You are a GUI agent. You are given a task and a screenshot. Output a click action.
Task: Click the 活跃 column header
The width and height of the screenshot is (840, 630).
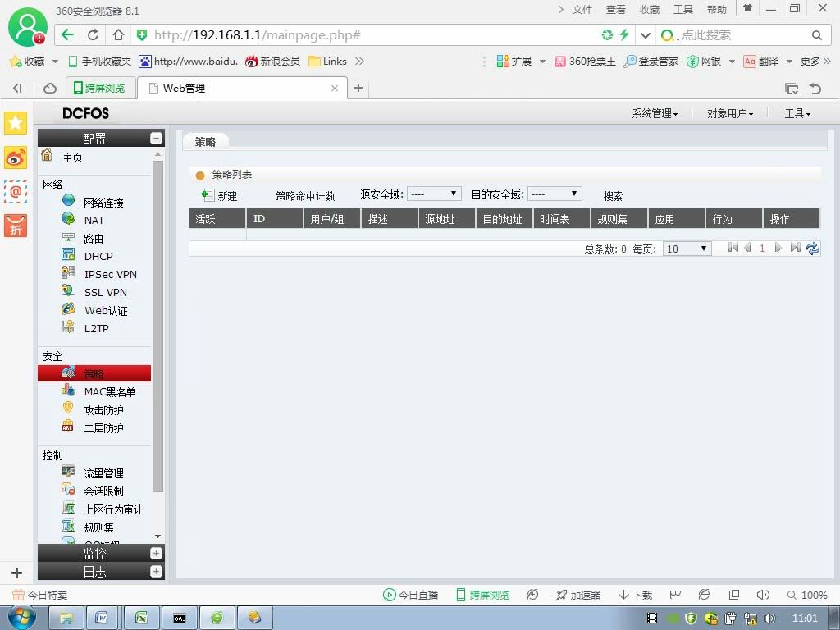pyautogui.click(x=217, y=218)
